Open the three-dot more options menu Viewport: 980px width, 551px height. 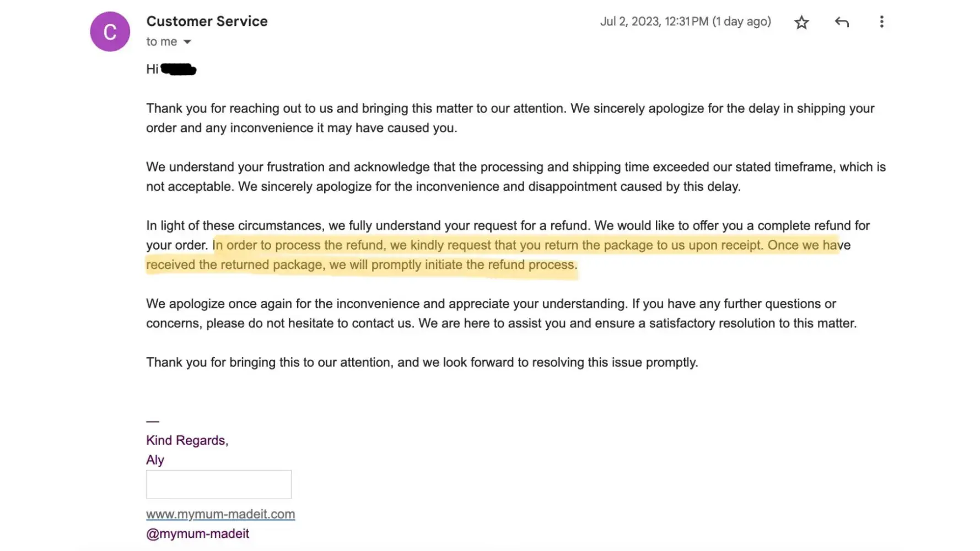pos(881,22)
